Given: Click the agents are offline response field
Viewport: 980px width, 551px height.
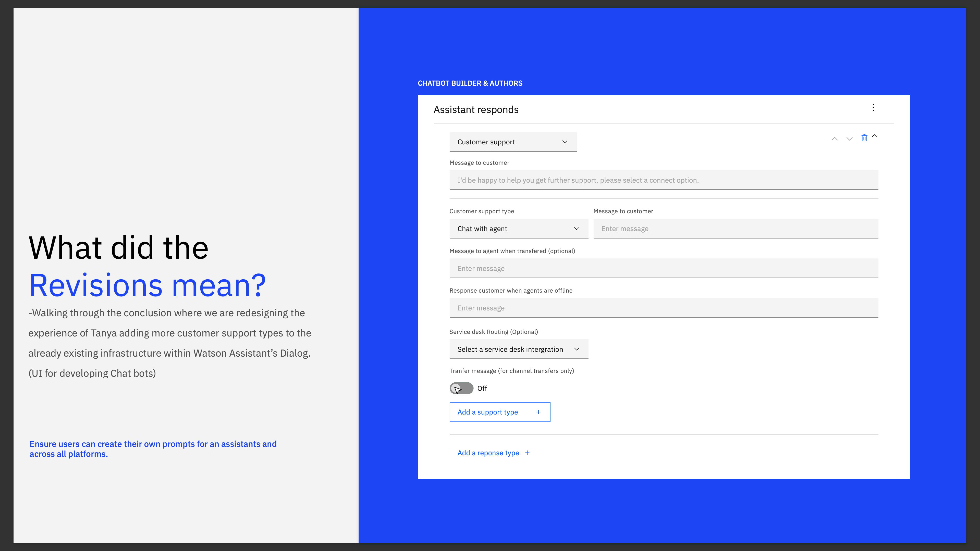Looking at the screenshot, I should pos(664,308).
